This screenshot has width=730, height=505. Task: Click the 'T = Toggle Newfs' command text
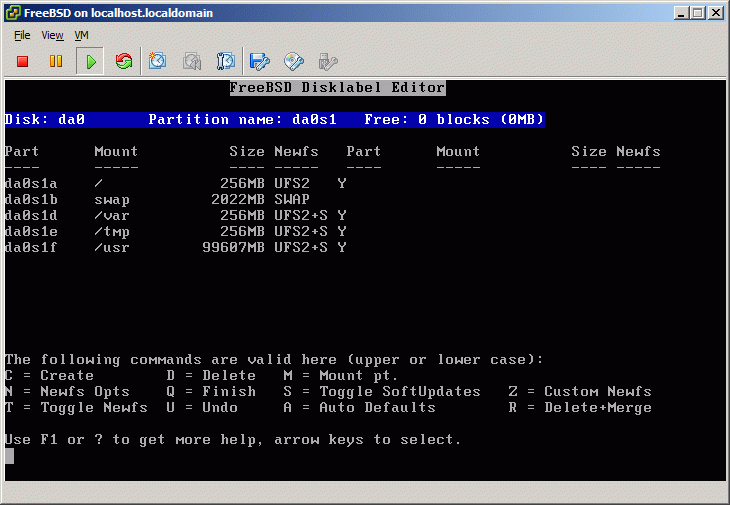pos(76,408)
